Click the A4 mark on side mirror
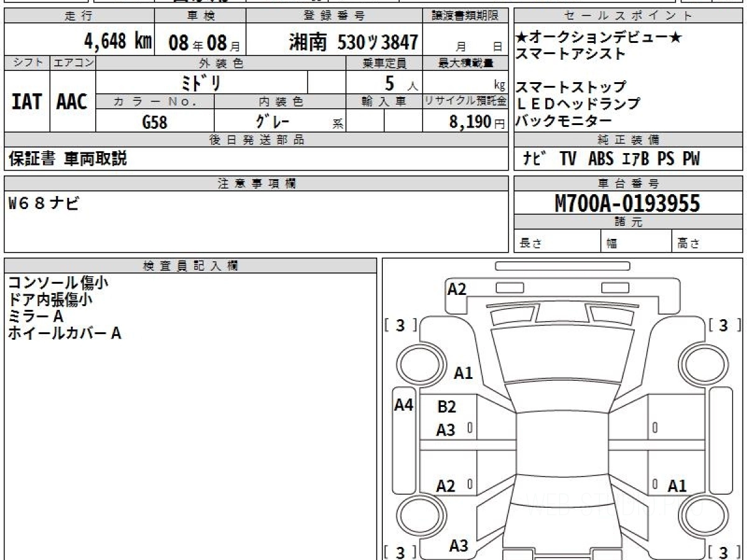The height and width of the screenshot is (560, 747). [x=404, y=406]
